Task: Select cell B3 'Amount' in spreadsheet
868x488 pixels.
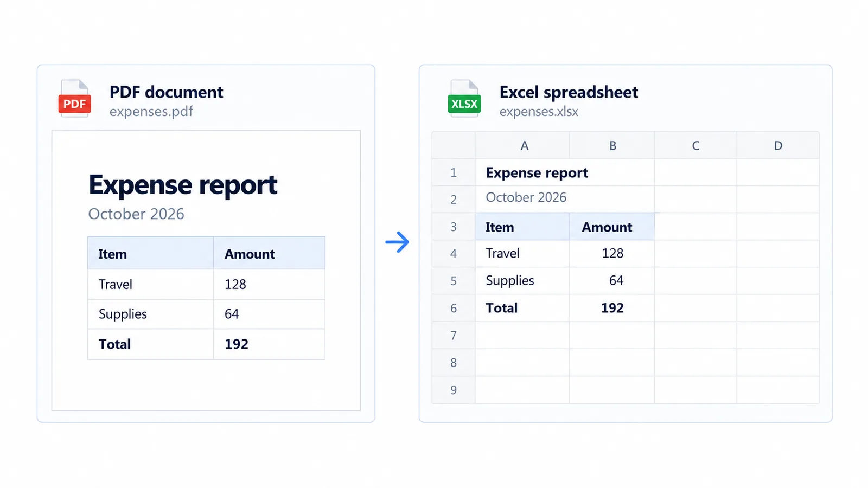Action: [612, 227]
